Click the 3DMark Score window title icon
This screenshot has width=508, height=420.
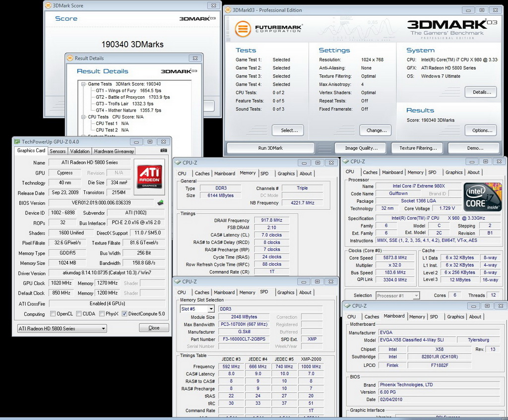pyautogui.click(x=48, y=5)
